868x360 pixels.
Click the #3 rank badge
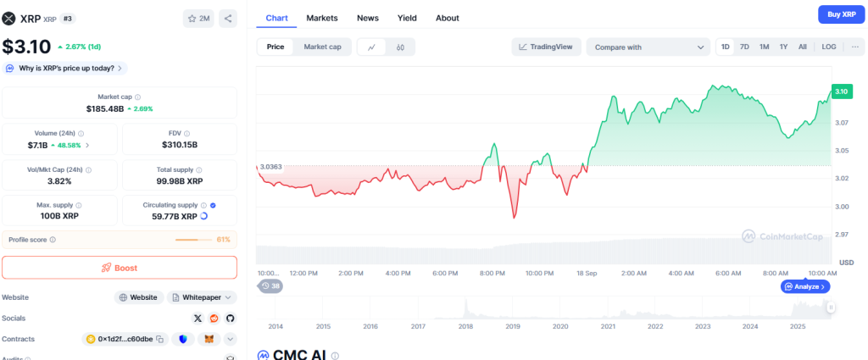[x=68, y=19]
